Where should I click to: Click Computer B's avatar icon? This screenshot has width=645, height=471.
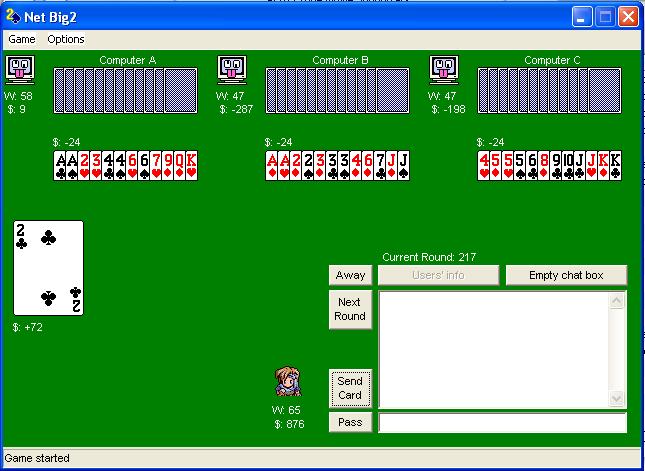tap(232, 70)
